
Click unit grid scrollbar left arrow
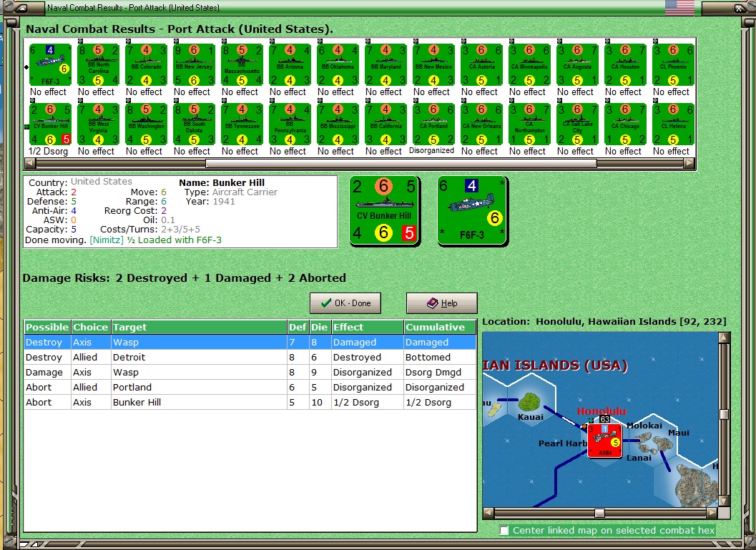click(30, 163)
